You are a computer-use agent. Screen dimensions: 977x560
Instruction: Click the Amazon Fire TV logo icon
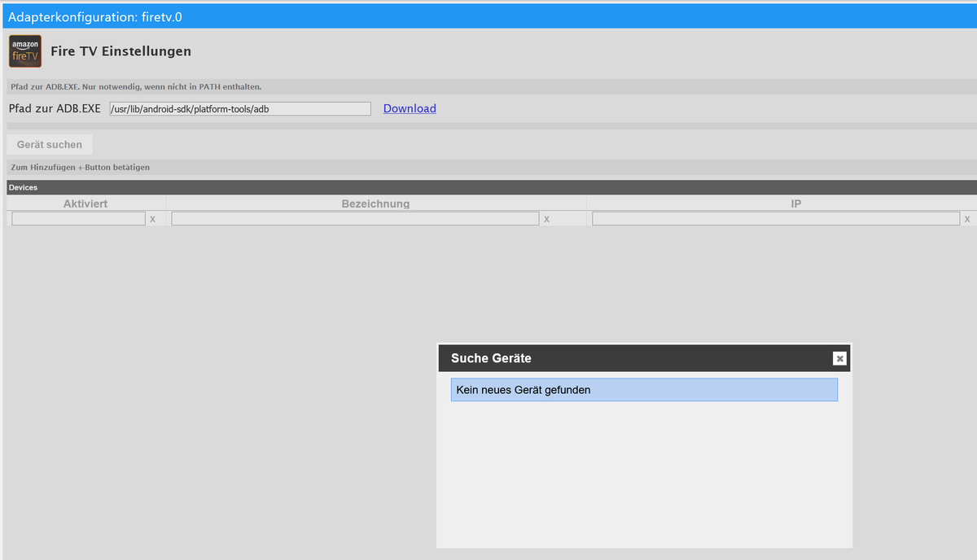pos(25,51)
